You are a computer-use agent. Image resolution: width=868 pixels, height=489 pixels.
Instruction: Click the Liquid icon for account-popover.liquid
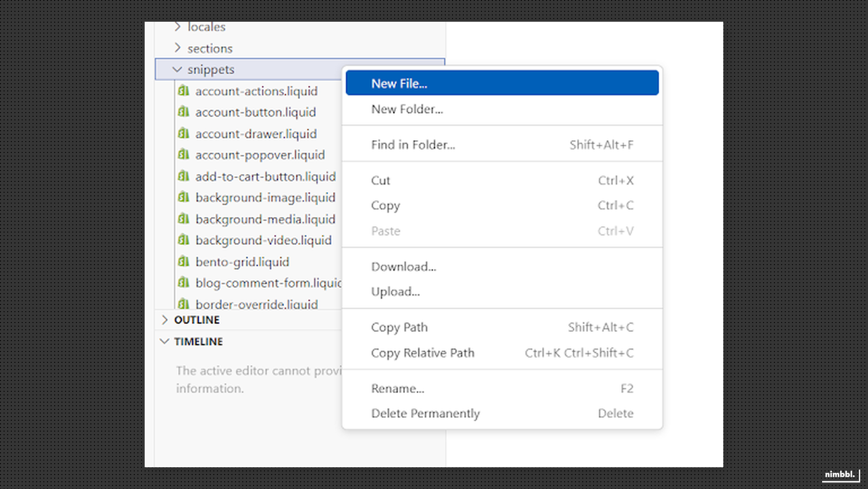pyautogui.click(x=184, y=155)
